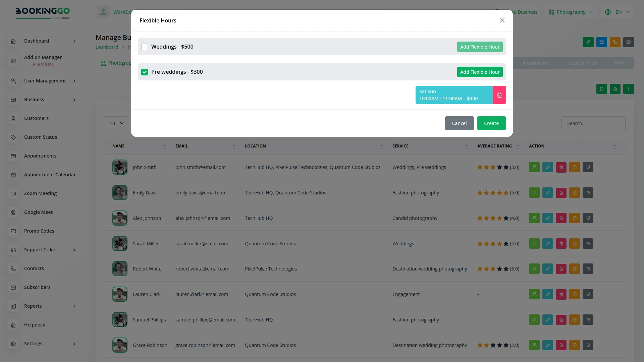Screen dimensions: 644x362
Task: Uncheck the Pre weddings - $300 option
Action: point(145,72)
